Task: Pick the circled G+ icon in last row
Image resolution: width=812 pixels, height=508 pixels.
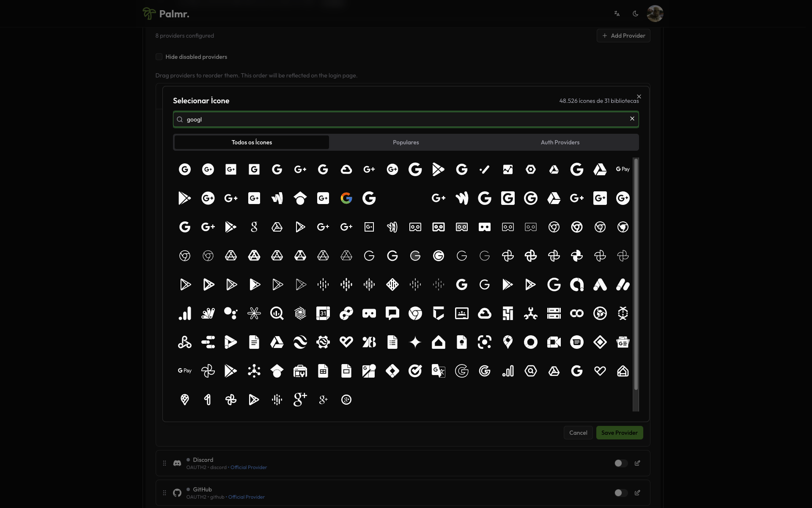Action: [346, 400]
